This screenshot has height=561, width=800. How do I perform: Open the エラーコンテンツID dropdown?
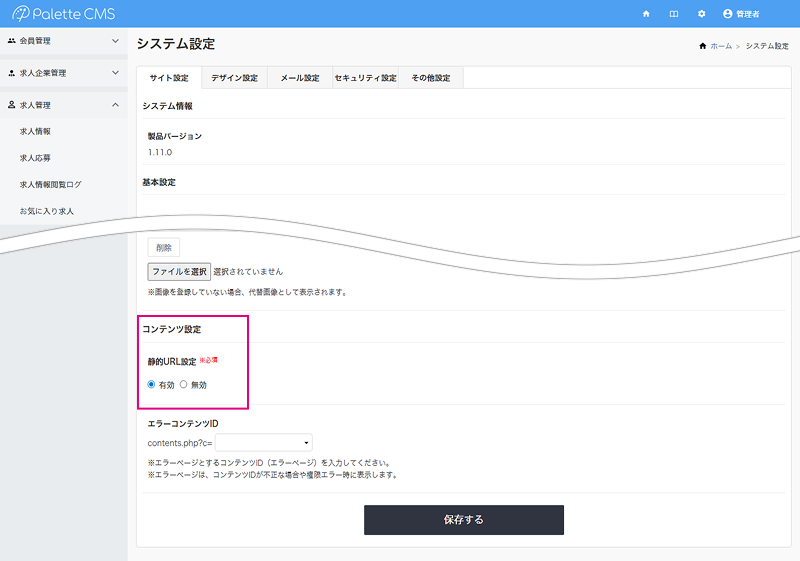[264, 442]
